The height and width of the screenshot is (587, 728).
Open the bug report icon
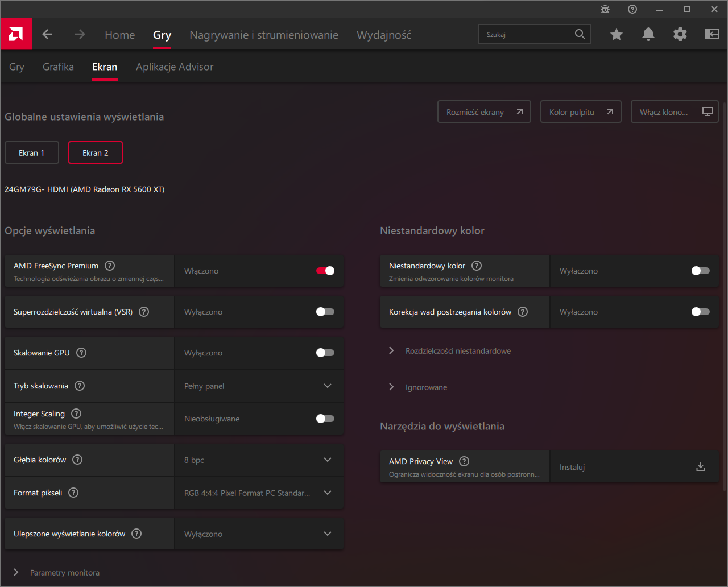(x=605, y=9)
